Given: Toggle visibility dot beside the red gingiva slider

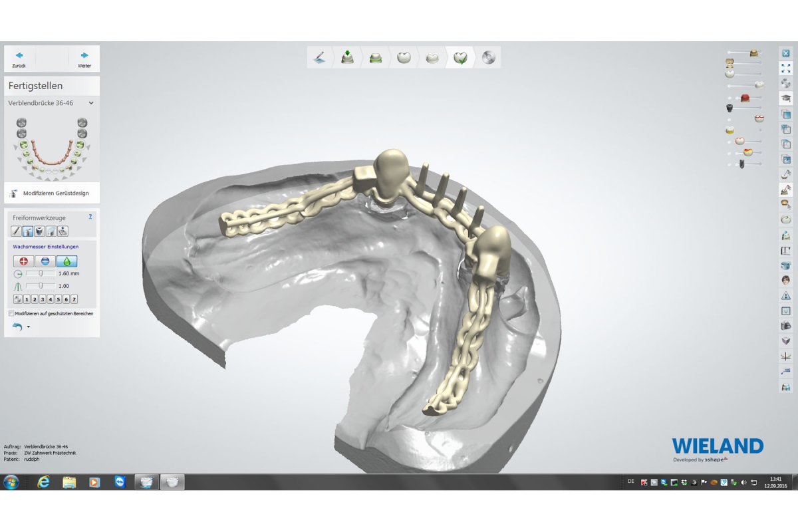Looking at the screenshot, I should [x=730, y=98].
